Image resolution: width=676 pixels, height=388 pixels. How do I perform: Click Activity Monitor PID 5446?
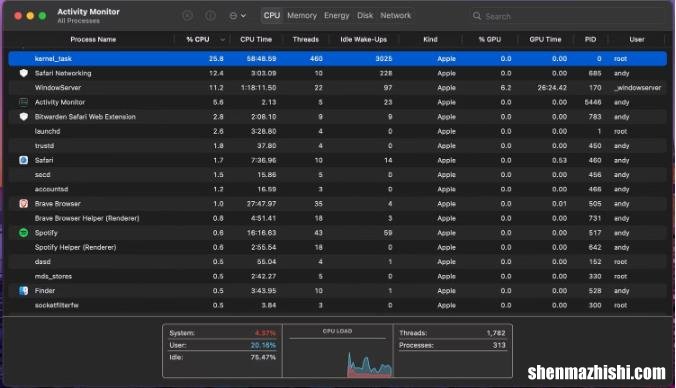(593, 102)
